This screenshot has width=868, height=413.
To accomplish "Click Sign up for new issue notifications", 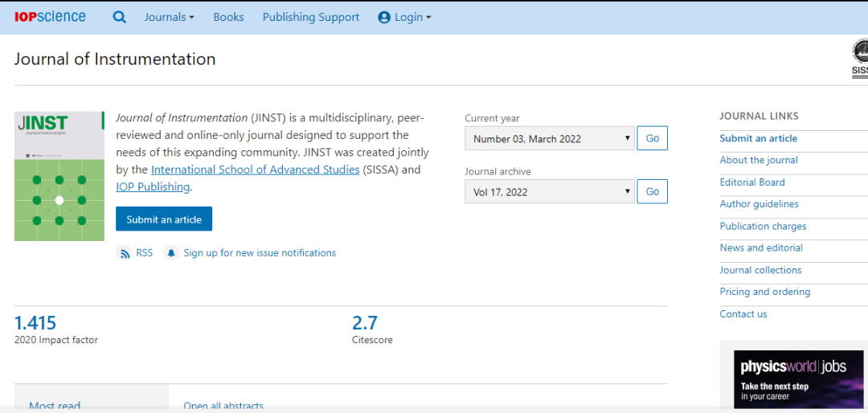I will coord(260,253).
